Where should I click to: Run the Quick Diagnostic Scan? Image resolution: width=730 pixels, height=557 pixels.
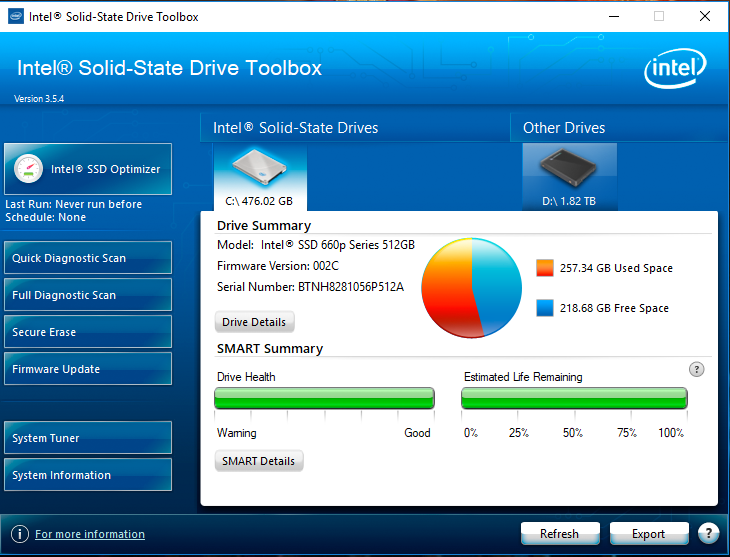pyautogui.click(x=87, y=258)
